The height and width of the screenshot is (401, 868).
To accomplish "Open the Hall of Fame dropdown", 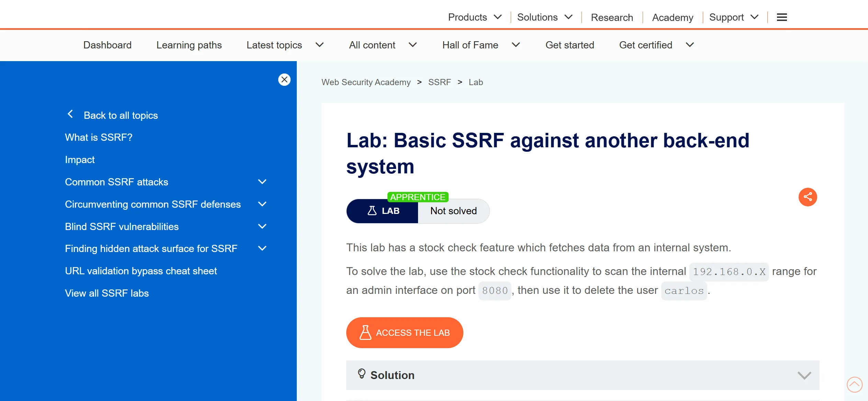I will (481, 45).
